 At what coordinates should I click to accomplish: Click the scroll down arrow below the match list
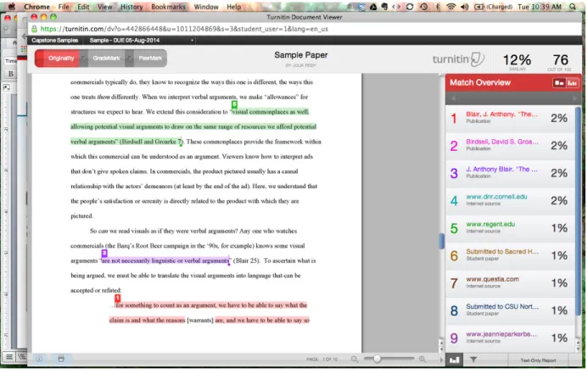click(578, 349)
